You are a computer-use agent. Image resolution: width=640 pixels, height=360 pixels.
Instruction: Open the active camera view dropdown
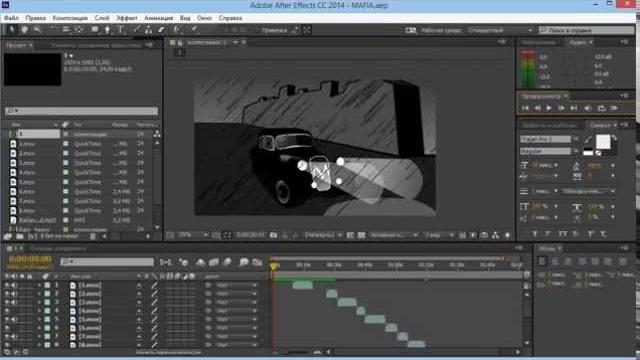393,235
